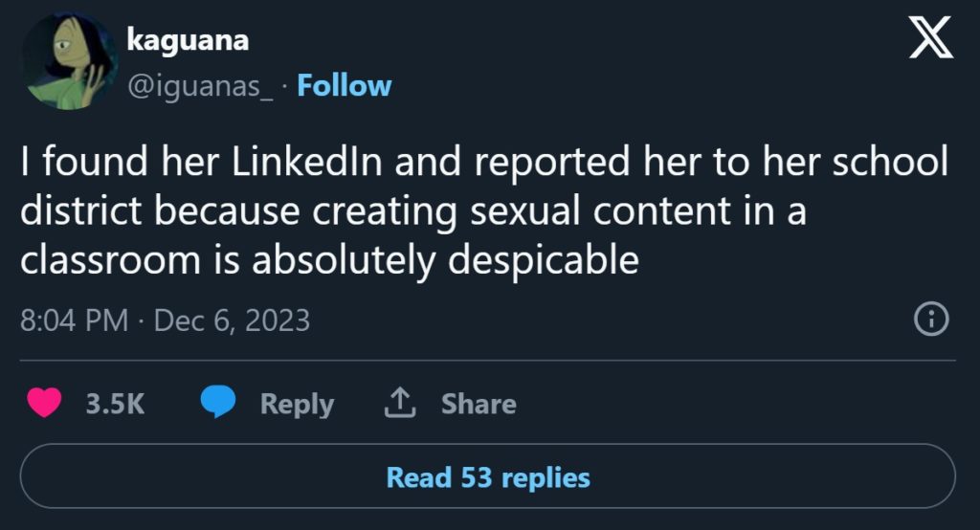This screenshot has width=980, height=530.
Task: Click the Share text label
Action: [x=479, y=404]
